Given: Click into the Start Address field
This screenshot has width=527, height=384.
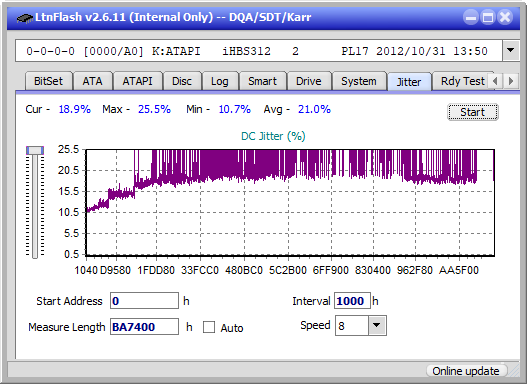Looking at the screenshot, I should [x=145, y=301].
